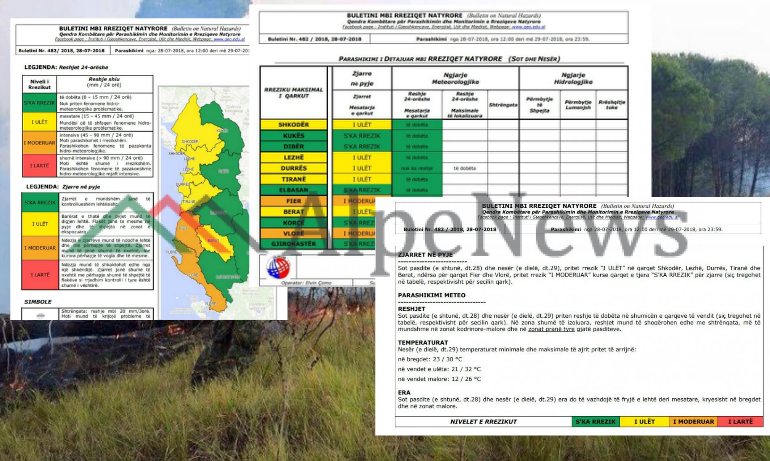
Task: Click the 'SIMBOLE' heading in left bulletin
Action: pos(38,302)
